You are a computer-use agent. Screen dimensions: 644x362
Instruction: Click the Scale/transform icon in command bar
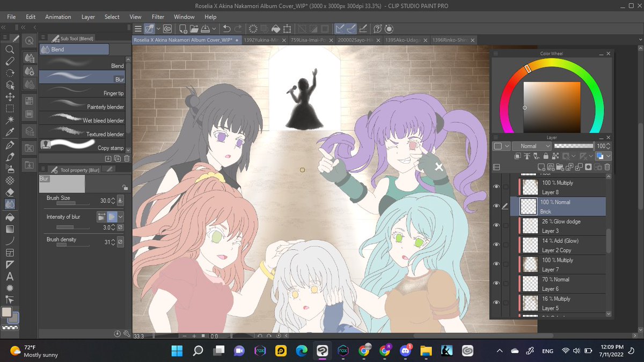[x=288, y=29]
